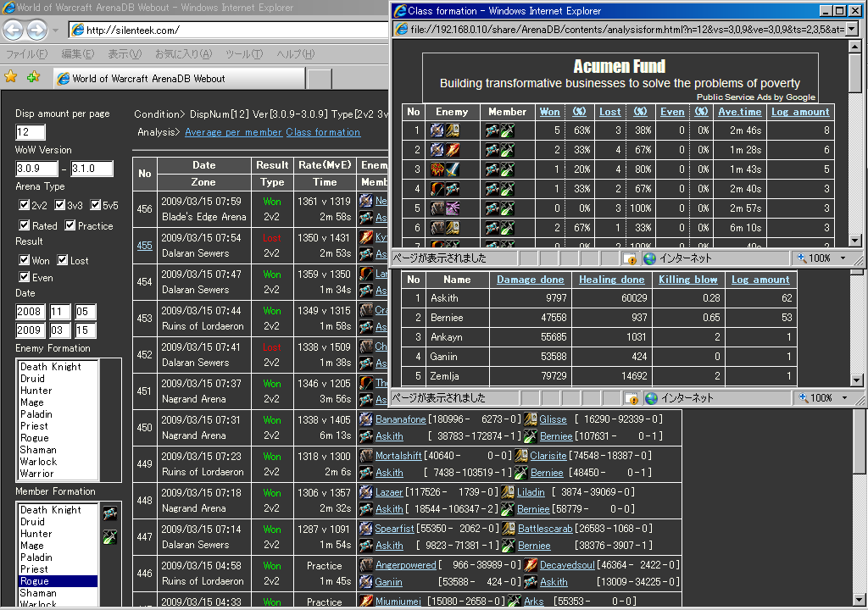Toggle the Even result checkbox
The width and height of the screenshot is (868, 610).
(25, 276)
